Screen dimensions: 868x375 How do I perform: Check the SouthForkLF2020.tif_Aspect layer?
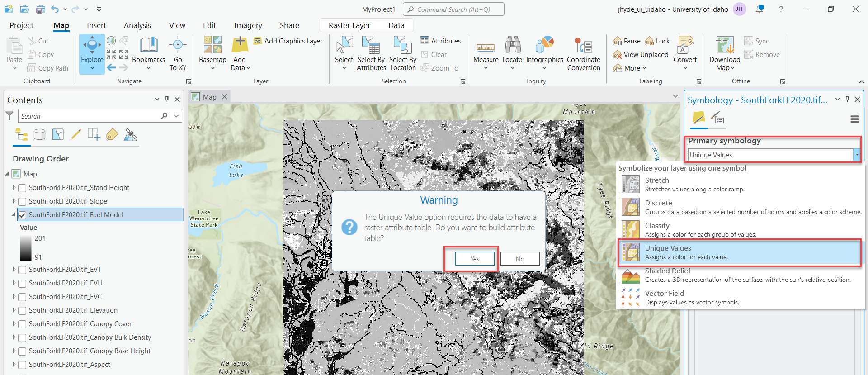[x=22, y=365]
